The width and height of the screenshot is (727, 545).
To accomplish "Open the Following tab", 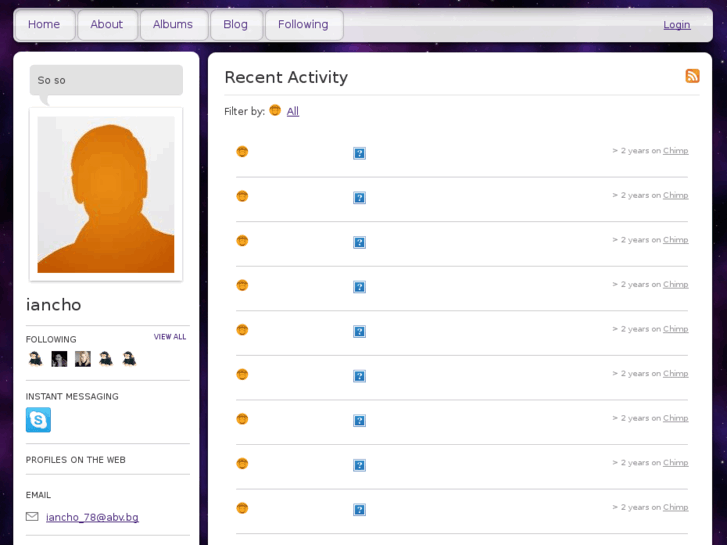I will (x=304, y=25).
